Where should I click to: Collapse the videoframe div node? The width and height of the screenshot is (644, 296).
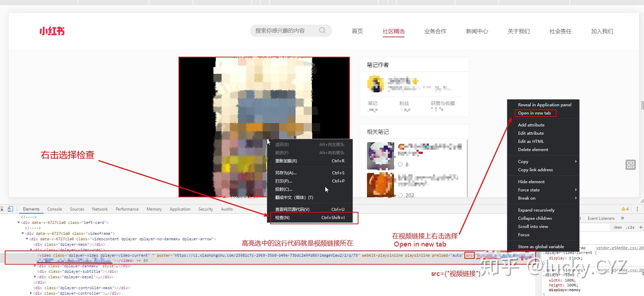pos(23,233)
